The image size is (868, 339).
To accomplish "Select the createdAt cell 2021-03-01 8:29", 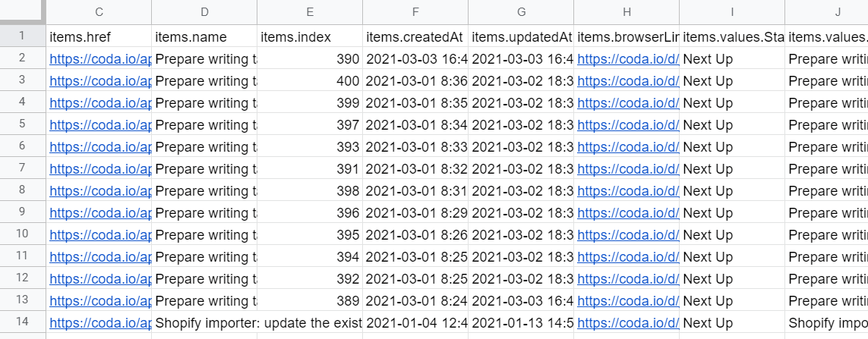I will [x=415, y=213].
